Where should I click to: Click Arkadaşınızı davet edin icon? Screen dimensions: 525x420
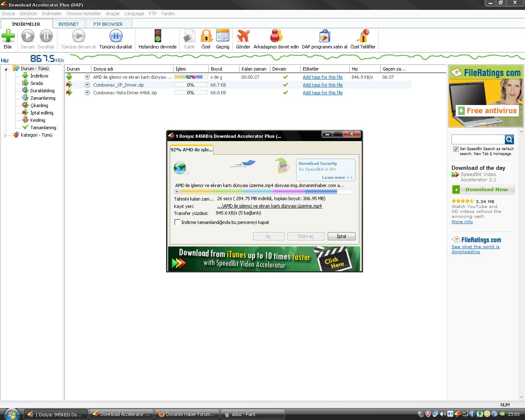pyautogui.click(x=276, y=36)
